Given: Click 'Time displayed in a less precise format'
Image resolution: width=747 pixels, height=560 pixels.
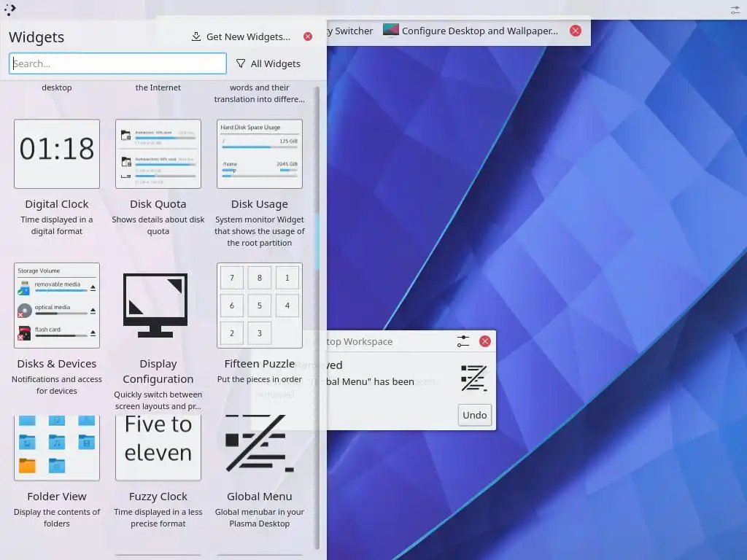Looking at the screenshot, I should tap(158, 518).
